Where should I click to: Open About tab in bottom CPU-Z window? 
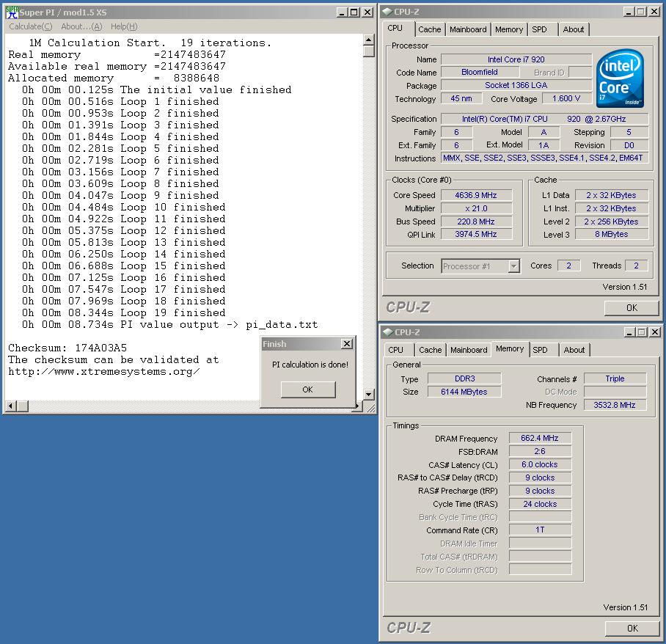click(574, 350)
